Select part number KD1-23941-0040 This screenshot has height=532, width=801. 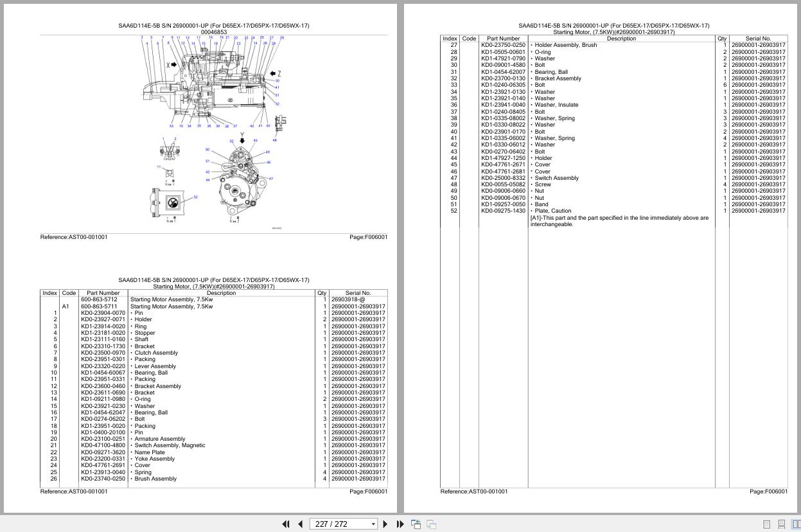coord(503,105)
